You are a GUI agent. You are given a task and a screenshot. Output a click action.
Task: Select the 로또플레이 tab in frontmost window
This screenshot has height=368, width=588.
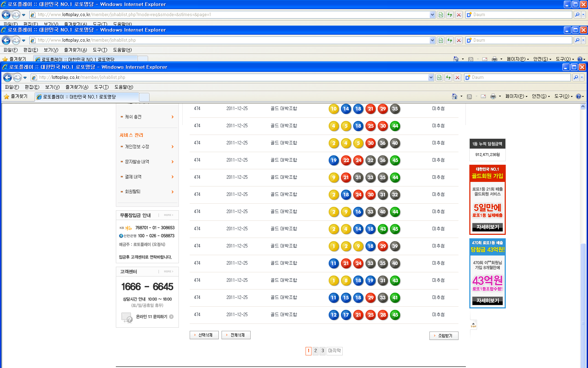click(x=87, y=97)
